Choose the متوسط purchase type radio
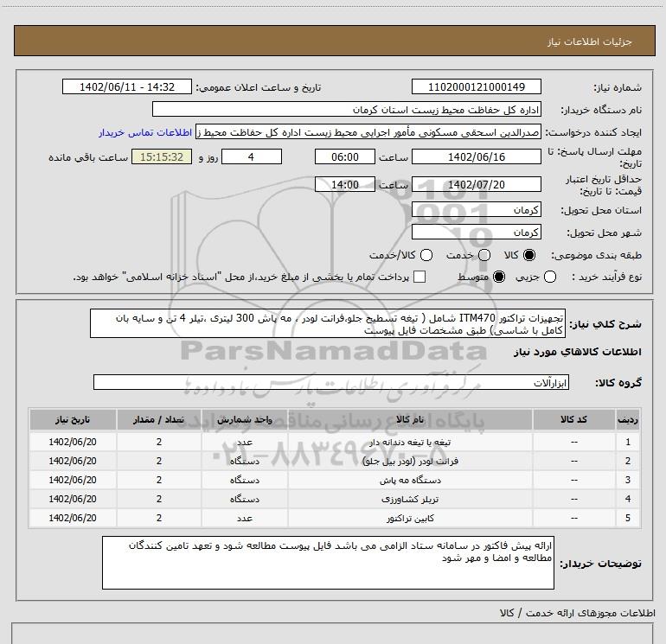666x644 pixels. point(499,277)
